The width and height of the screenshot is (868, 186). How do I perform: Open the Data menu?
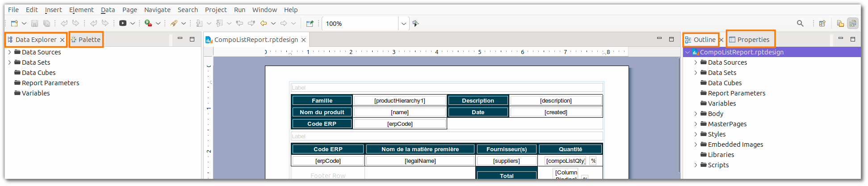click(108, 10)
